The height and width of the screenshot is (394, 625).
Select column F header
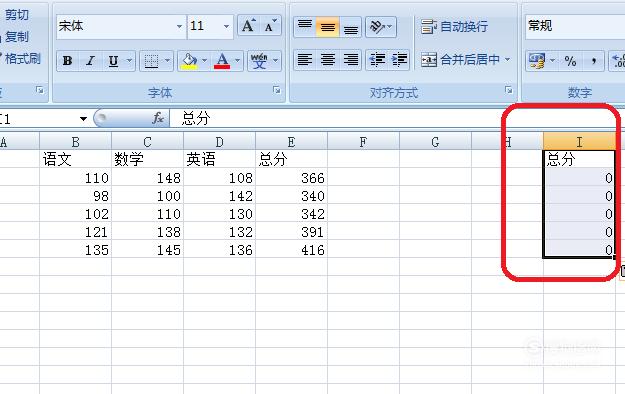click(x=363, y=142)
